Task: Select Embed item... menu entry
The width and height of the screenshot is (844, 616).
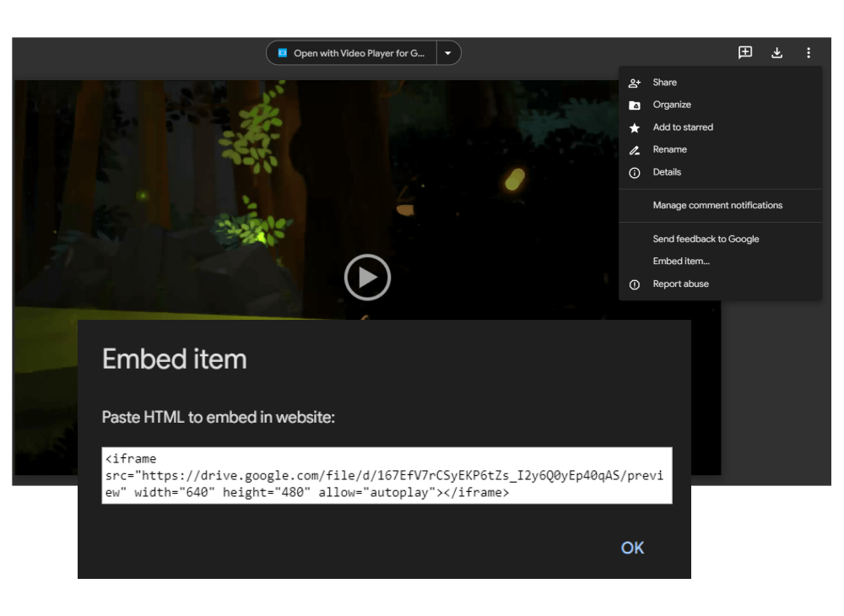Action: click(x=720, y=262)
